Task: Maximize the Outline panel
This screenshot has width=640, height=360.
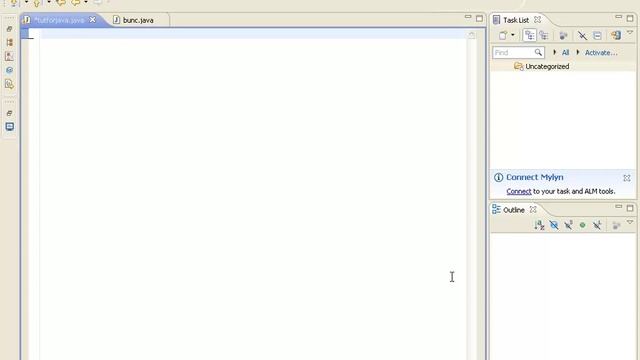Action: click(x=630, y=208)
